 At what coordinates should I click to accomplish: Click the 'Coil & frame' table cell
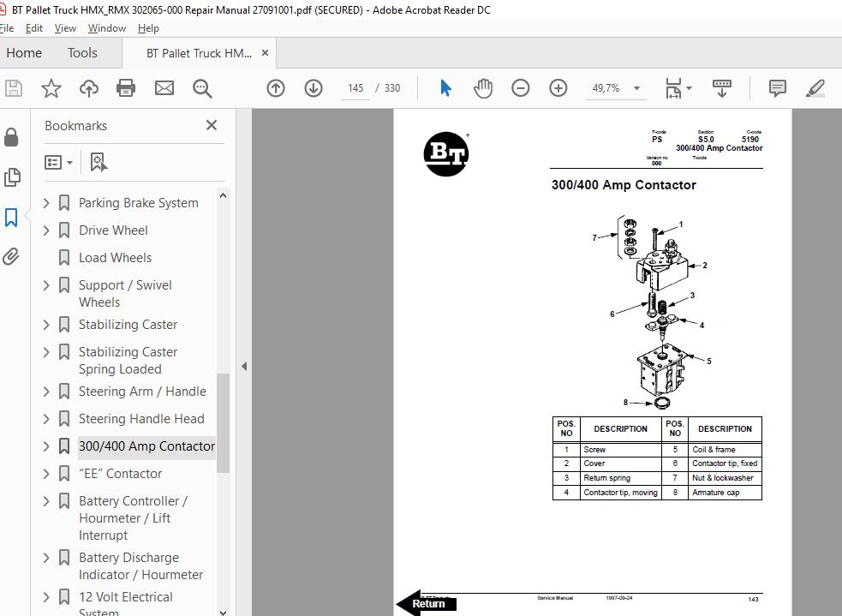[725, 450]
